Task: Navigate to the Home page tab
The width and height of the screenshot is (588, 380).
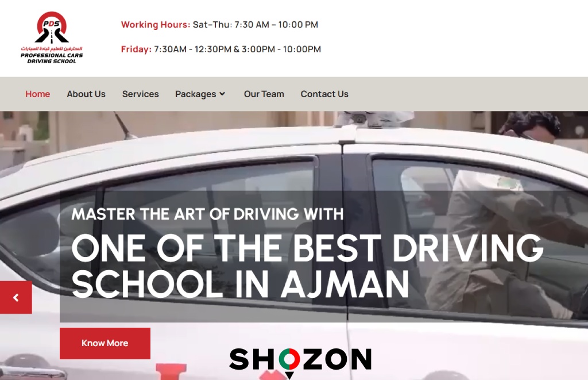Action: (x=37, y=94)
